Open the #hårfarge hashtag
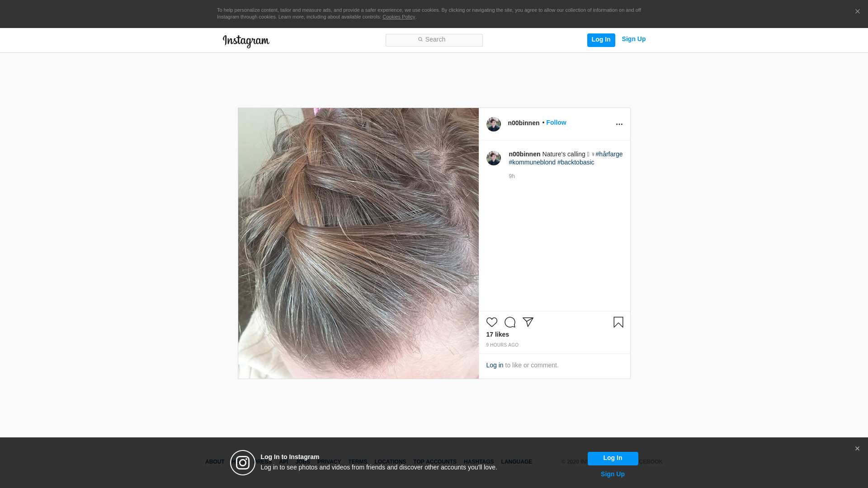The width and height of the screenshot is (868, 488). pos(609,154)
